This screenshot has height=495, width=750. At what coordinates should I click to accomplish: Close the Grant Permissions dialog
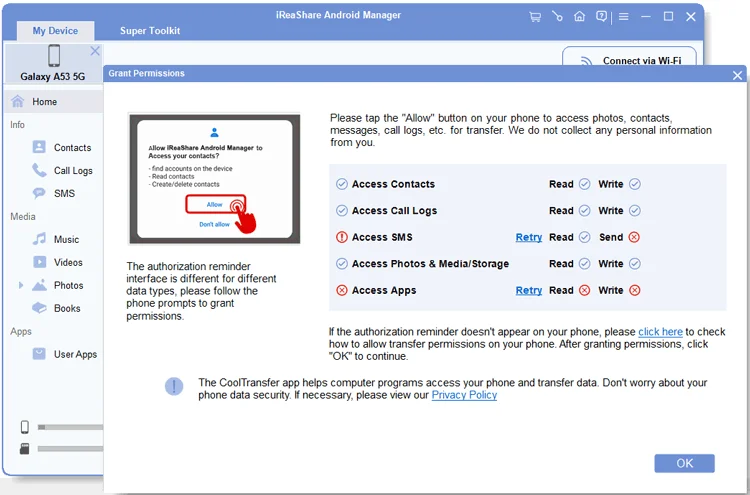[737, 75]
